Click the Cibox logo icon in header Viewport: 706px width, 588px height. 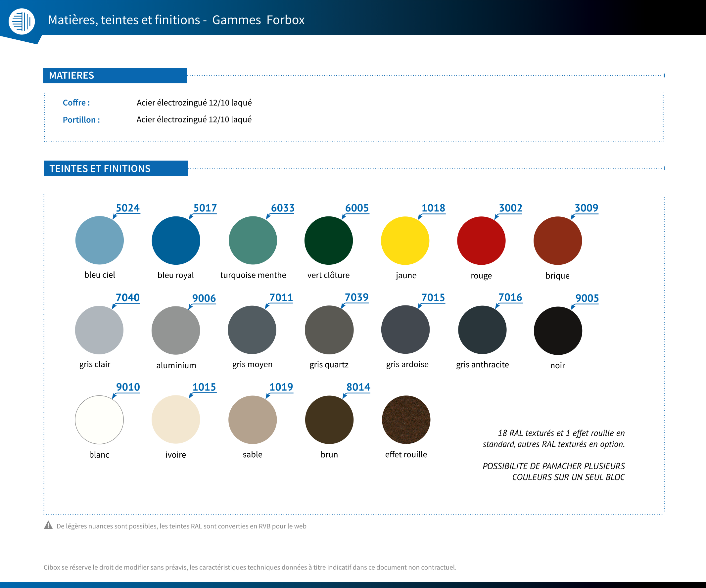(x=22, y=21)
